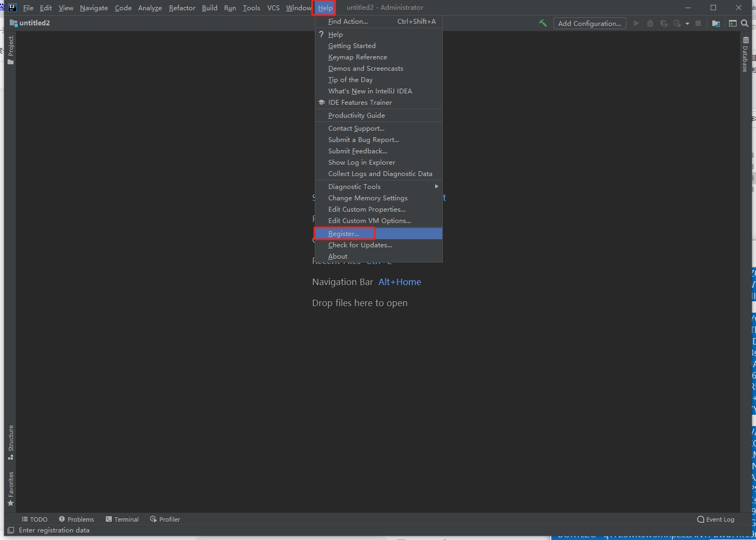Select Edit Custom Properties entry

tap(379, 209)
